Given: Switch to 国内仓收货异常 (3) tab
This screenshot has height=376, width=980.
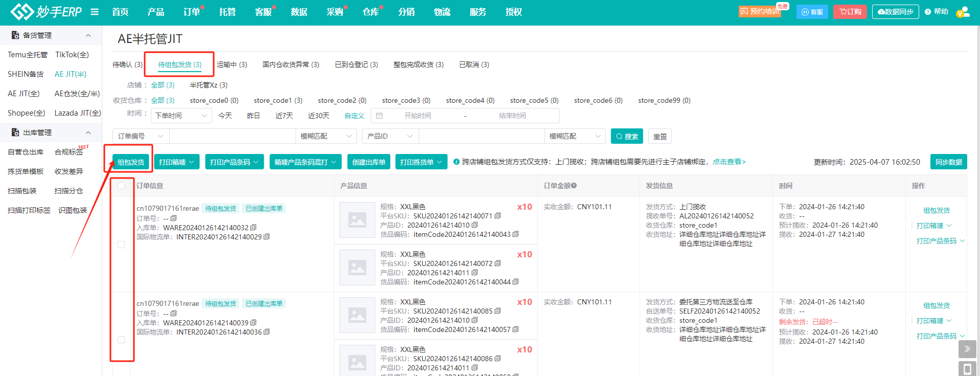Looking at the screenshot, I should point(291,64).
